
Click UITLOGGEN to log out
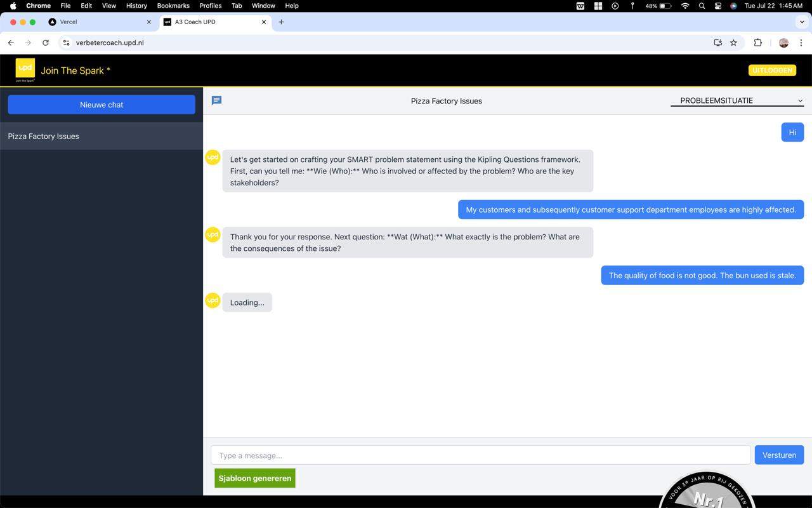tap(772, 70)
